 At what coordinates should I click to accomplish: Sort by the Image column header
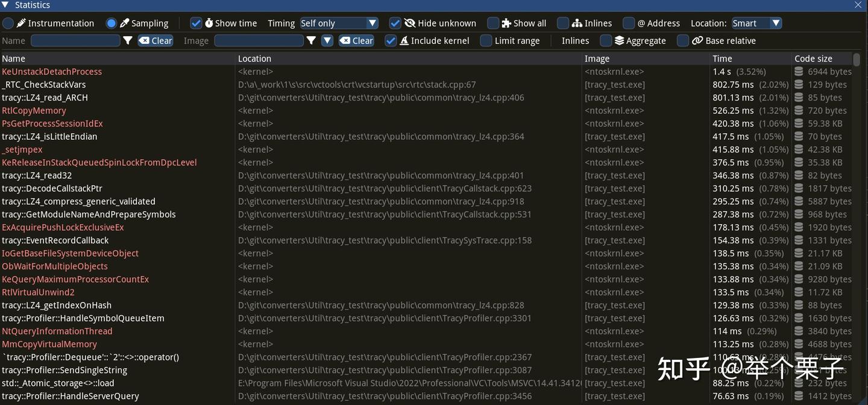point(646,58)
